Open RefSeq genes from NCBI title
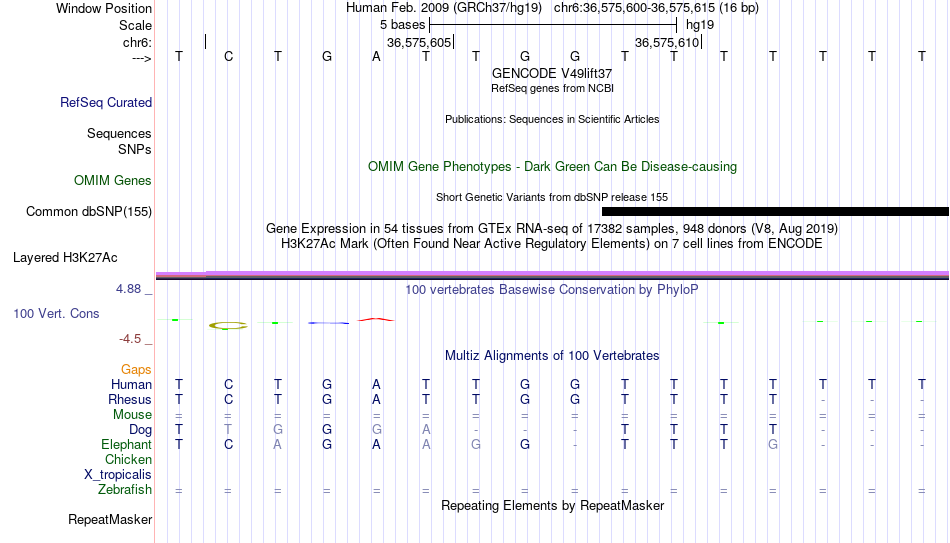950x543 pixels. click(x=552, y=88)
